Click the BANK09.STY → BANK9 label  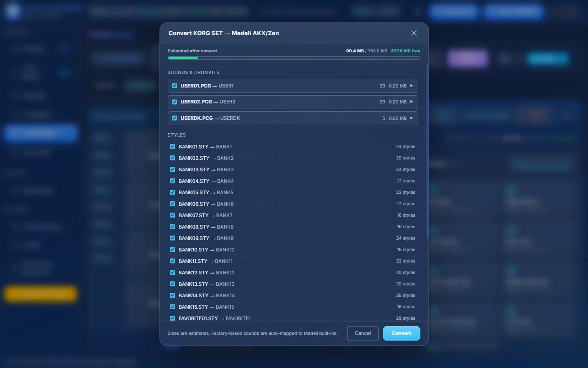click(x=206, y=238)
